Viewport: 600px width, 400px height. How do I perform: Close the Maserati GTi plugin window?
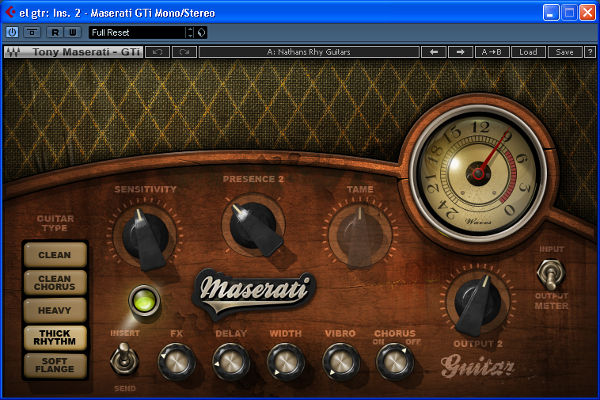tap(587, 13)
